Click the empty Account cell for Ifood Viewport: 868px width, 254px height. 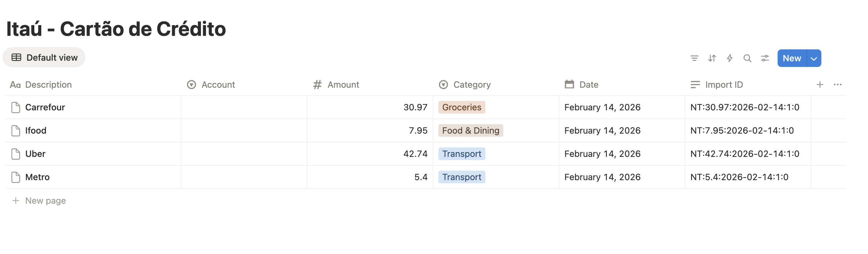tap(244, 130)
